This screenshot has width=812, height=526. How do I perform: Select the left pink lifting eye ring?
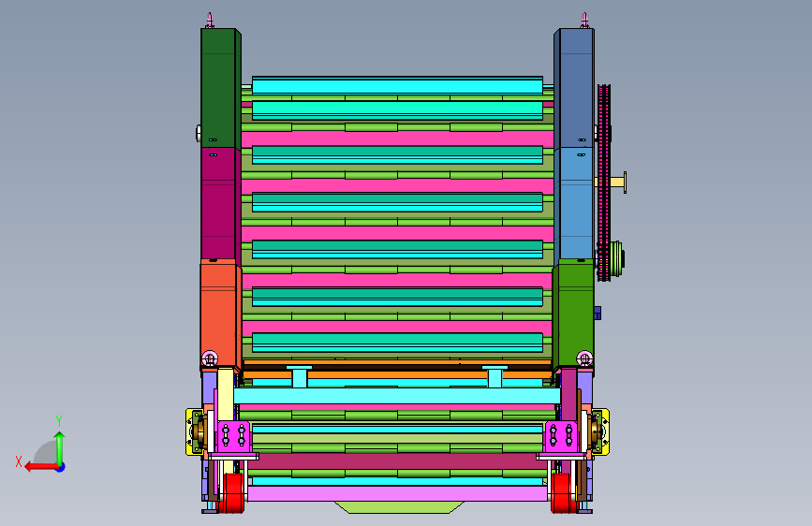pyautogui.click(x=210, y=358)
